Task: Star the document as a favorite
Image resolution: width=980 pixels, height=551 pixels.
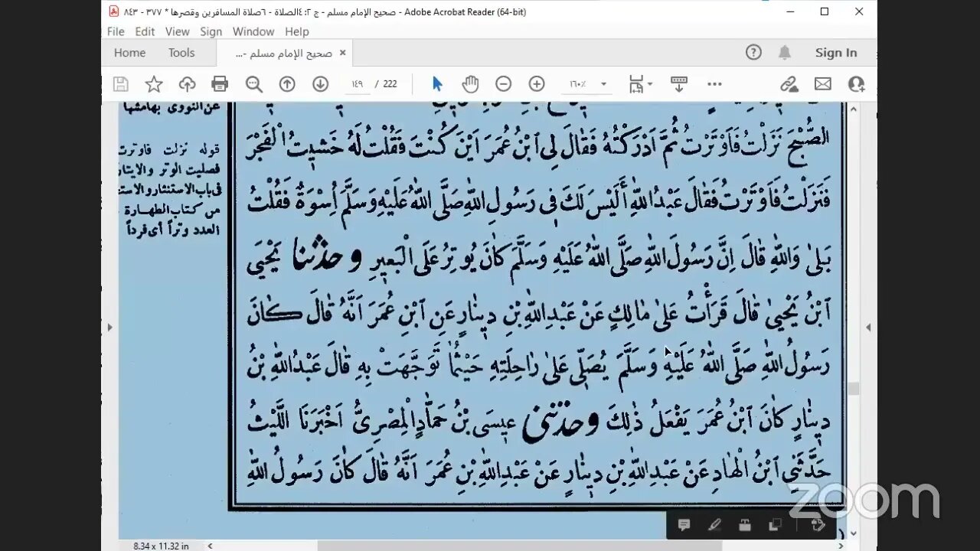Action: click(x=154, y=84)
